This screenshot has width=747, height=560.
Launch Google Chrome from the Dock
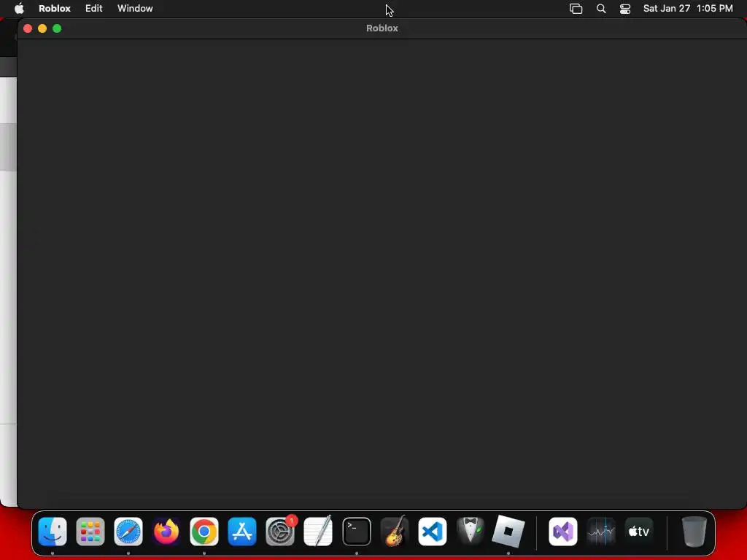204,532
